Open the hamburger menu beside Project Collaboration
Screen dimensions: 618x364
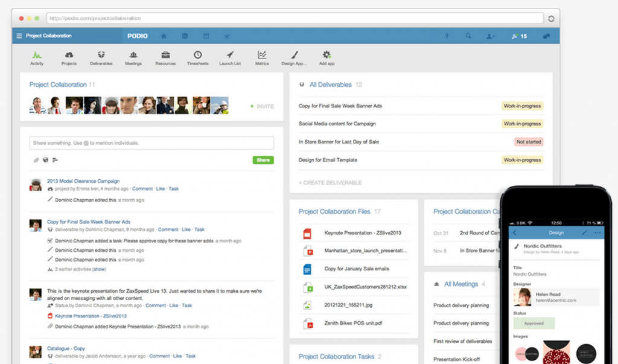pyautogui.click(x=19, y=36)
